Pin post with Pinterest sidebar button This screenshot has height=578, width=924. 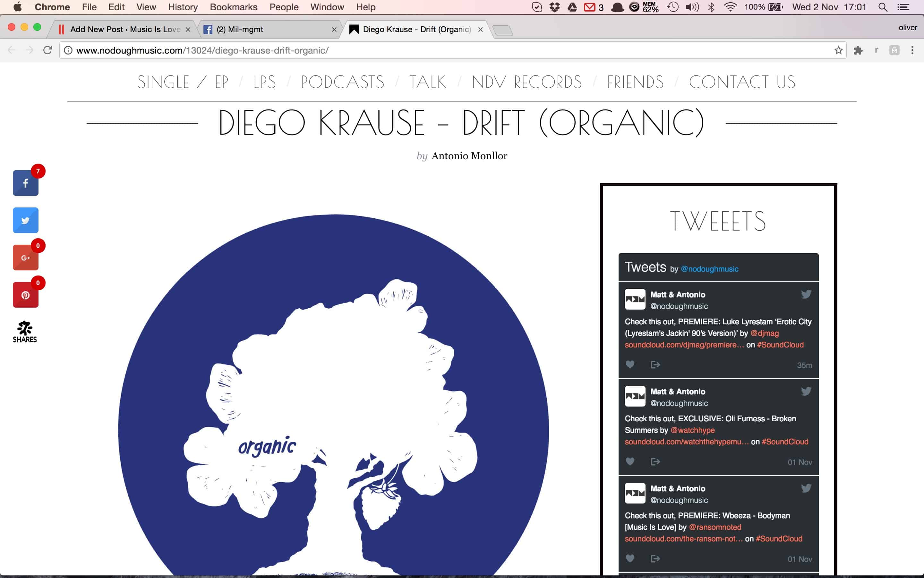coord(26,295)
